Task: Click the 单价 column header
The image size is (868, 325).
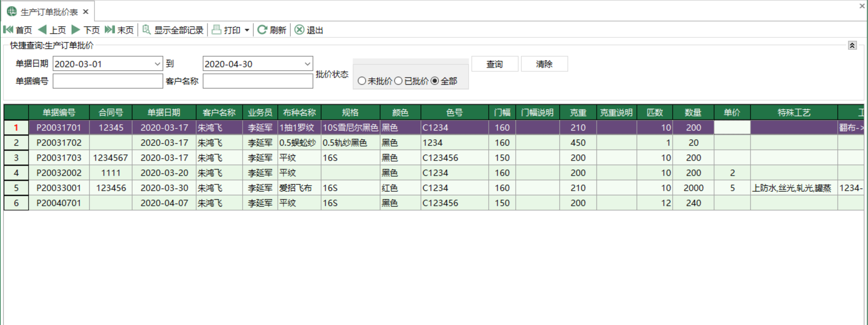Action: click(x=732, y=112)
